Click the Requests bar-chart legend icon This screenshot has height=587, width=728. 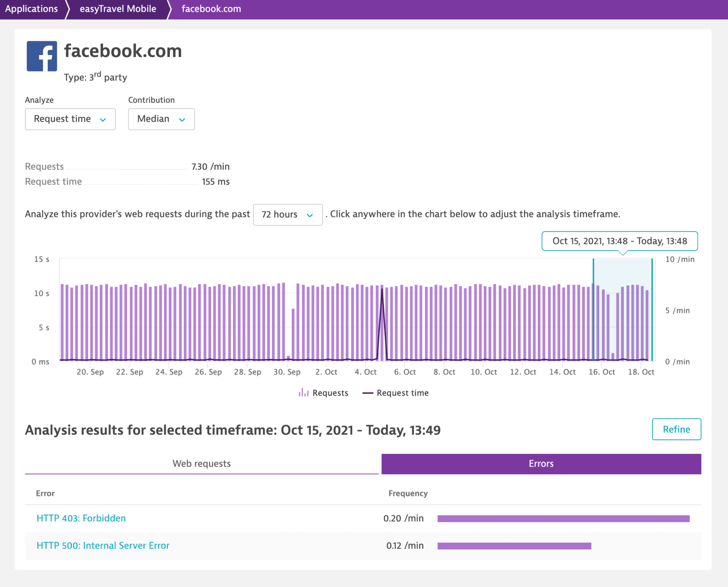(x=303, y=392)
